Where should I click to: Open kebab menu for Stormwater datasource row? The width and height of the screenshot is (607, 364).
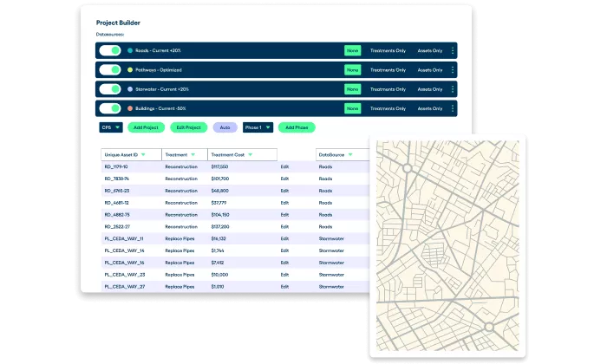tap(453, 89)
